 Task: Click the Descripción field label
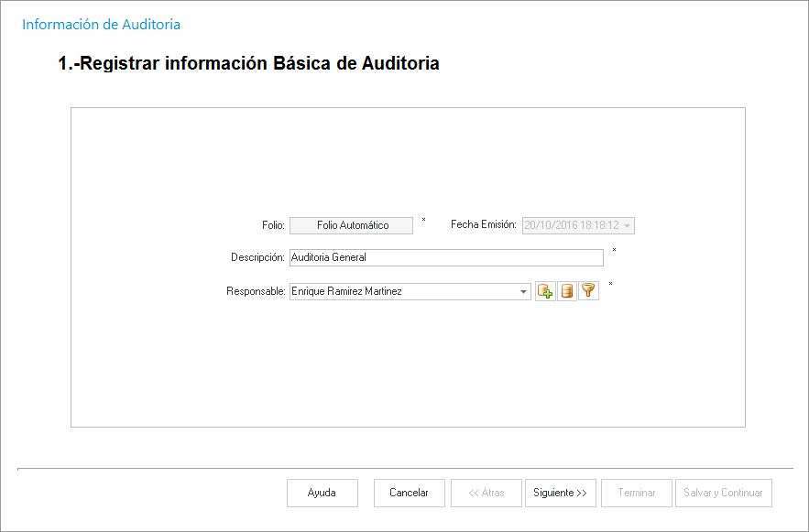pyautogui.click(x=257, y=258)
